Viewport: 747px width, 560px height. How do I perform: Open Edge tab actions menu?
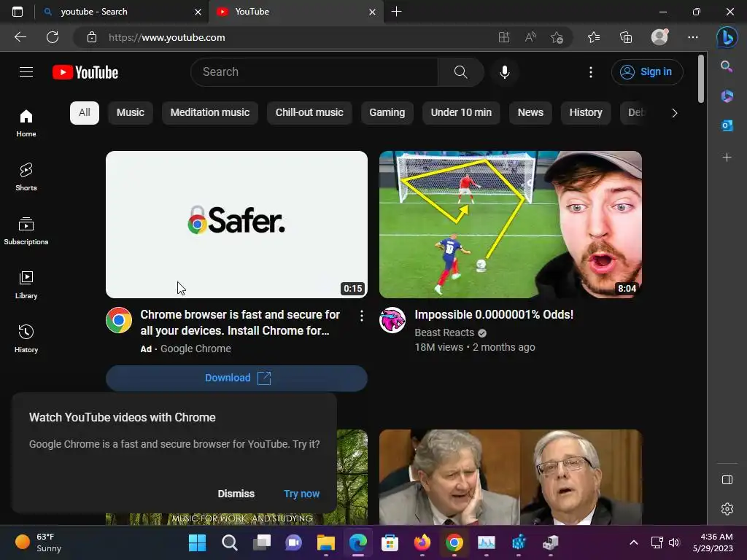click(x=18, y=12)
